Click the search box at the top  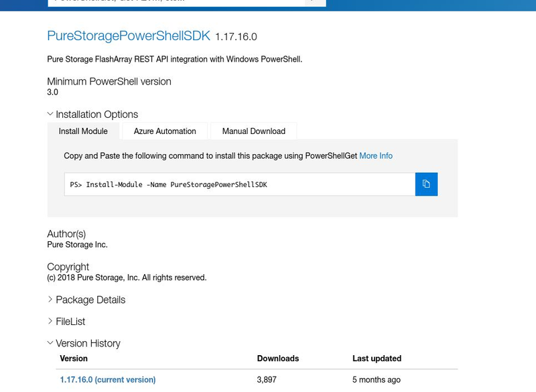pos(176,3)
